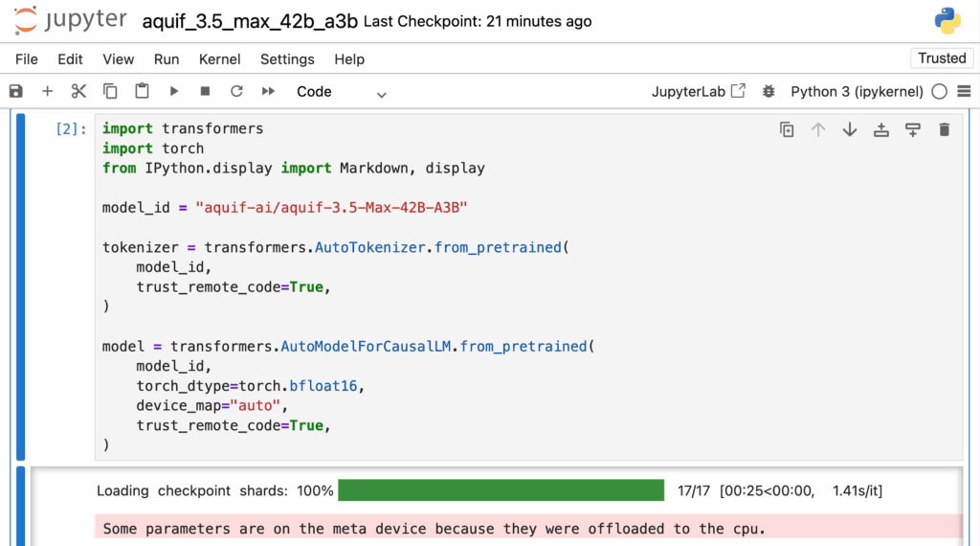Restart the kernel with the refresh icon
The image size is (980, 546).
[x=236, y=91]
